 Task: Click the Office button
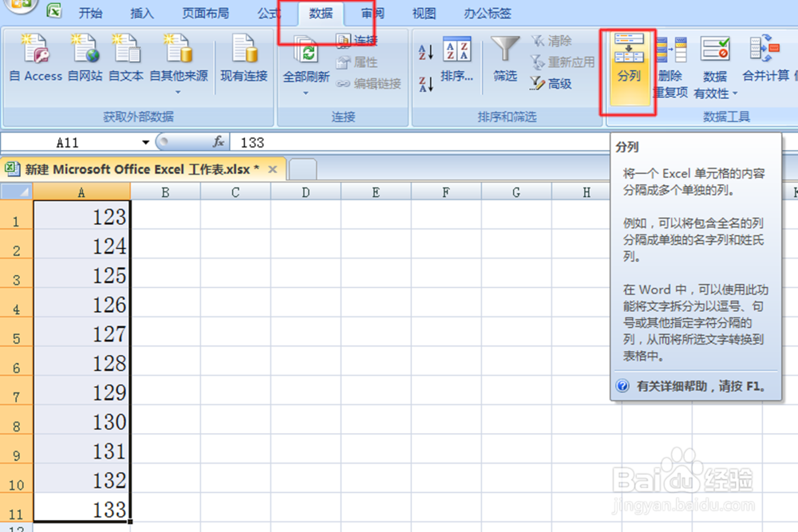pos(19,5)
